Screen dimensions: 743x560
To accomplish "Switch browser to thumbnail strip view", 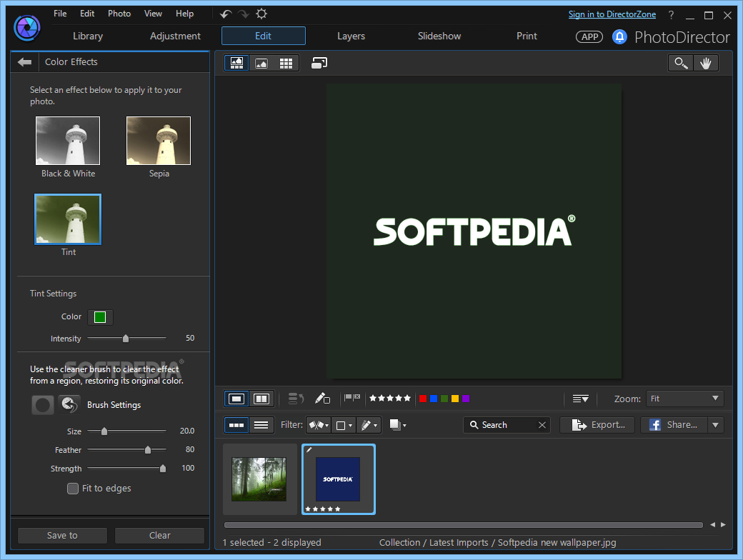I will coord(236,425).
